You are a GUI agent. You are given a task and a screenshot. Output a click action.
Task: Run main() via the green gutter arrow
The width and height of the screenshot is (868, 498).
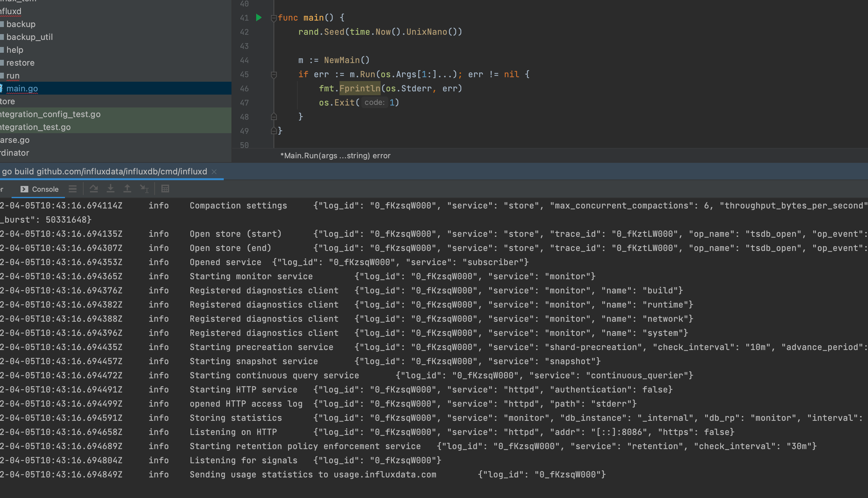(259, 17)
